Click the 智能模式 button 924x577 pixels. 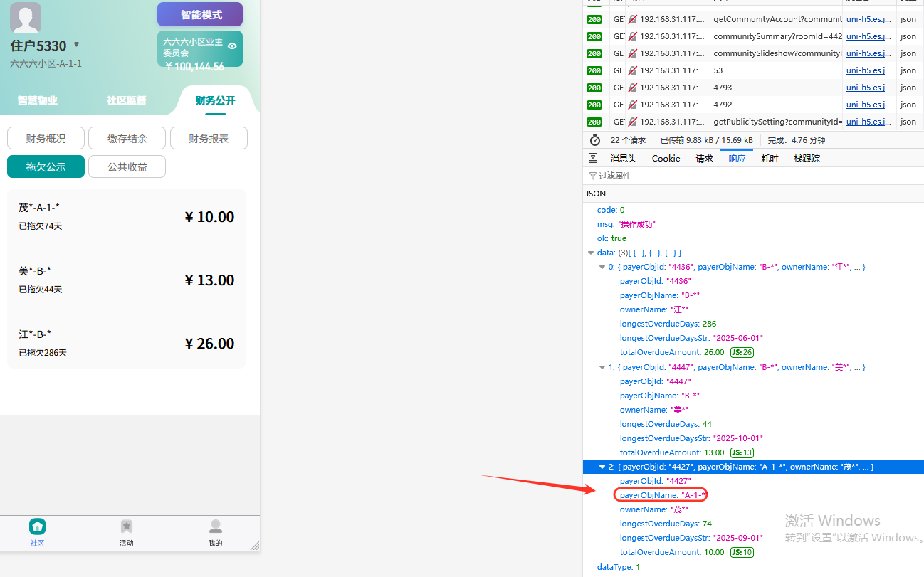pos(200,14)
